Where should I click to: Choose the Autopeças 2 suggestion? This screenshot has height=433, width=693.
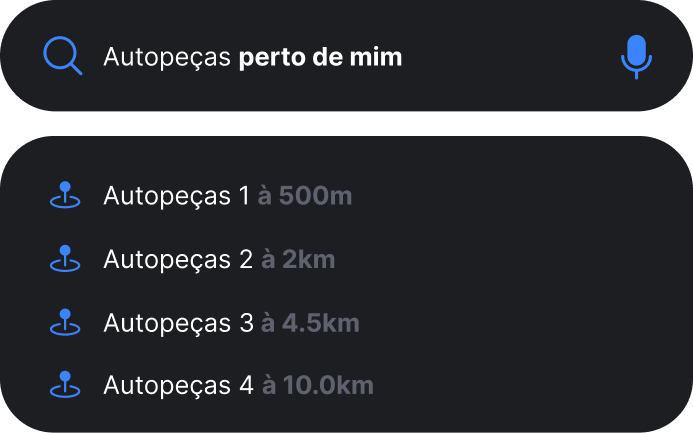click(178, 260)
